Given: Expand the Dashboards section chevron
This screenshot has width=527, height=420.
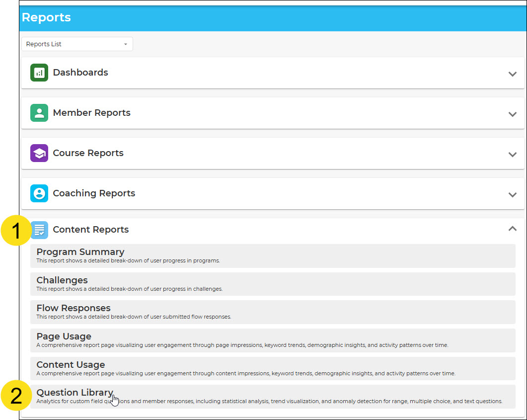Looking at the screenshot, I should coord(512,74).
